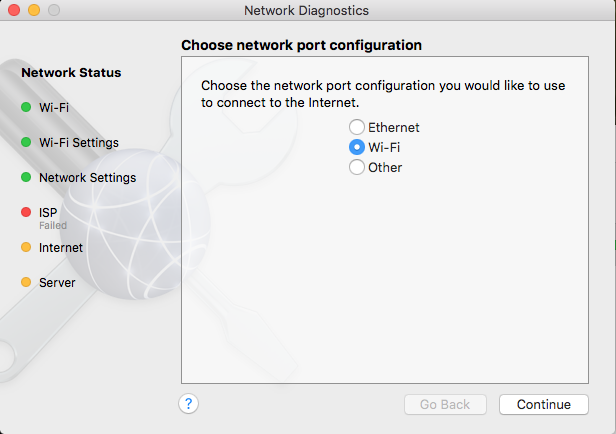Click the Go Back button
The image size is (616, 434).
point(445,404)
